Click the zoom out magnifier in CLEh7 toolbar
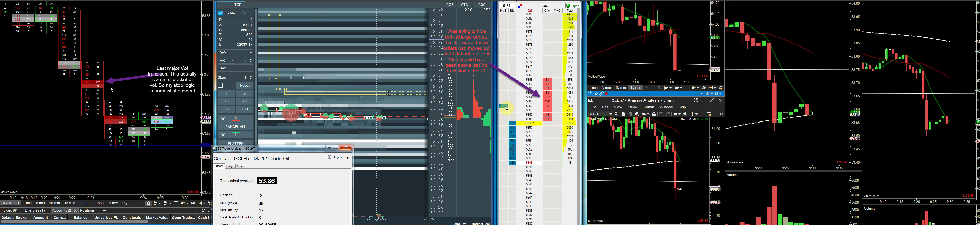This screenshot has height=225, width=980. 686,114
